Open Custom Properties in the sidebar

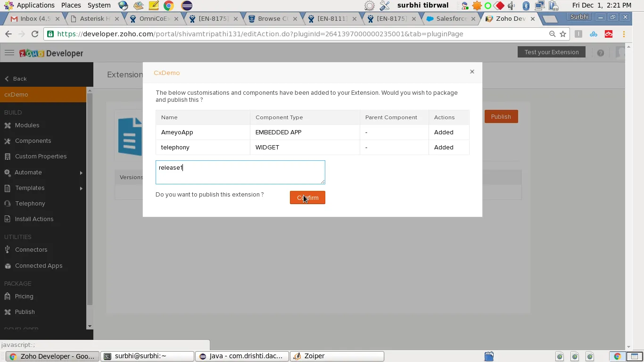41,156
